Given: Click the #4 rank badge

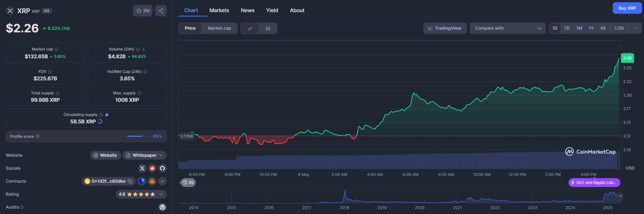Looking at the screenshot, I should pyautogui.click(x=47, y=11).
